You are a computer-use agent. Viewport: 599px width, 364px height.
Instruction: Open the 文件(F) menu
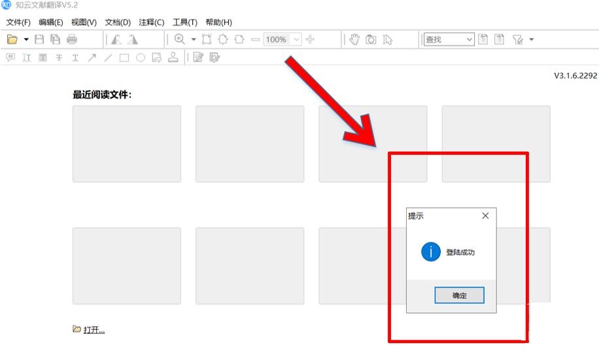[18, 22]
